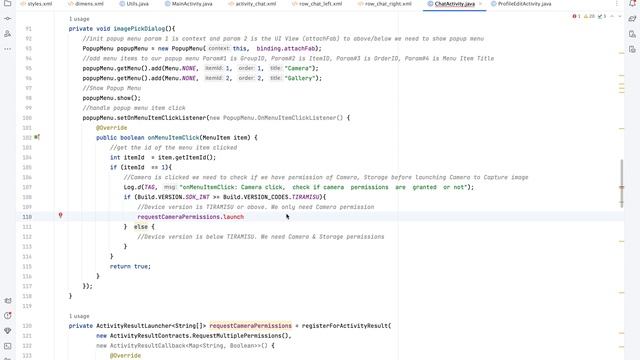Open the Problems tool window icon
640x360 pixels.
(7, 316)
